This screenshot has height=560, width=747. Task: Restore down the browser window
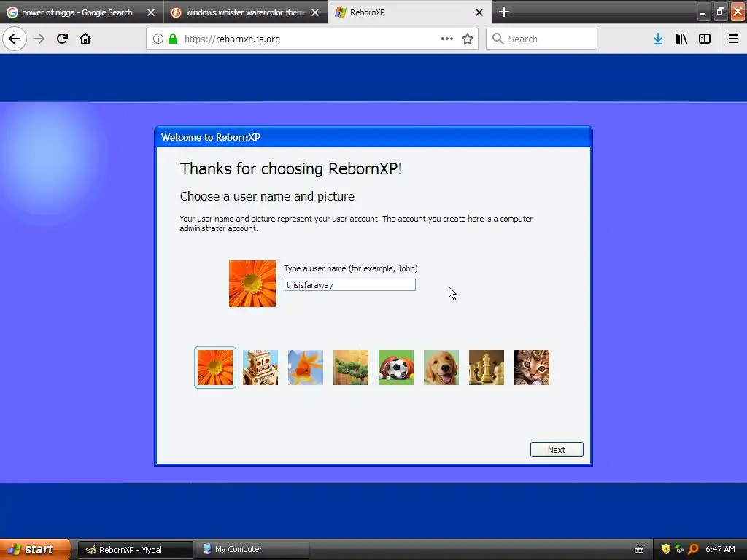pos(720,12)
